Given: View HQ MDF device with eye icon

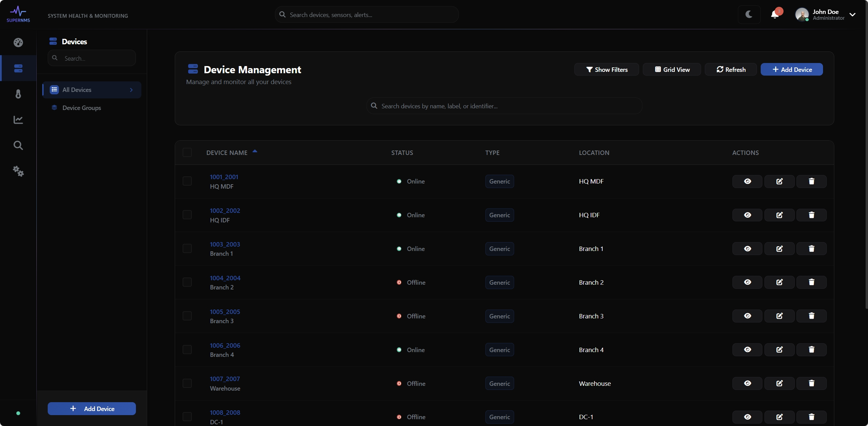Looking at the screenshot, I should pos(747,181).
